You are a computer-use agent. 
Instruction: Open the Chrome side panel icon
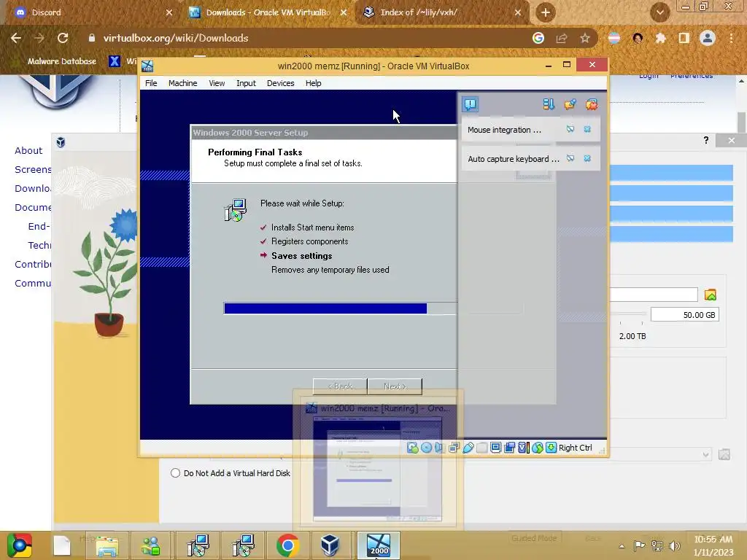[x=684, y=38]
